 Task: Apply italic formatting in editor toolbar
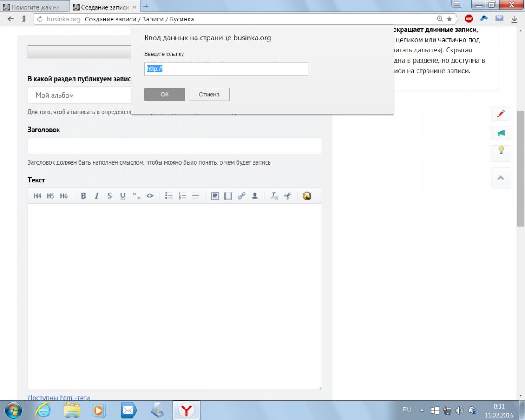97,196
